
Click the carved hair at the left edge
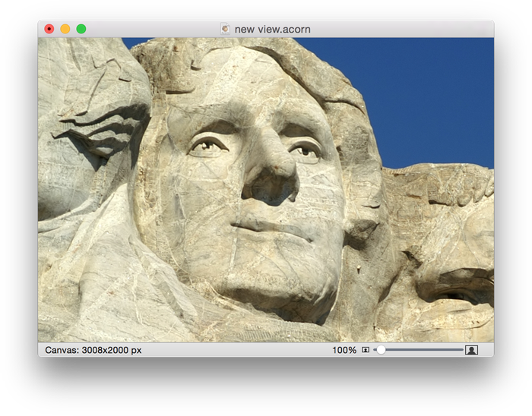click(91, 121)
